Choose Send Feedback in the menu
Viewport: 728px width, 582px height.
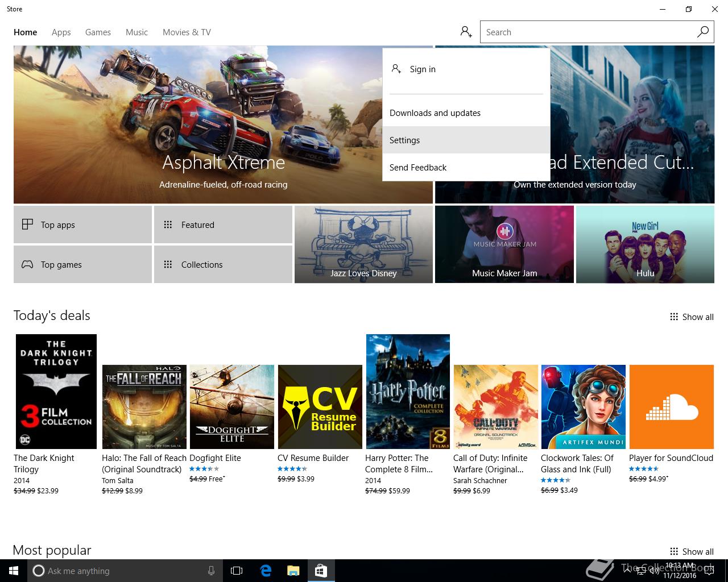point(418,168)
